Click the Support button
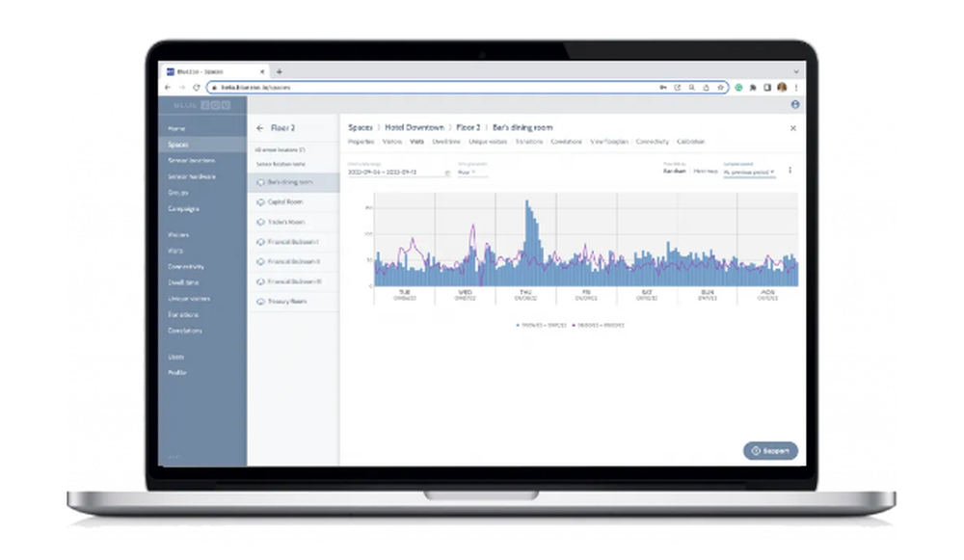 coord(770,450)
